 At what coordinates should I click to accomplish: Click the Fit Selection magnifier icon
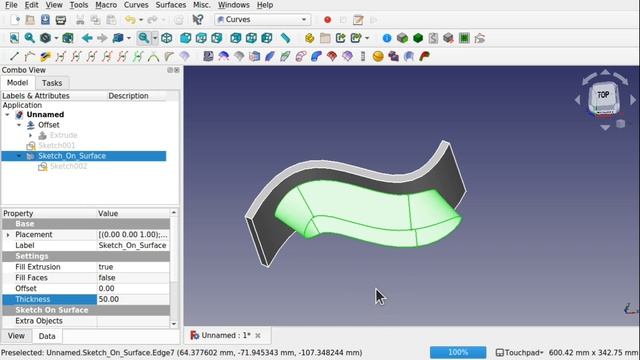pos(29,38)
